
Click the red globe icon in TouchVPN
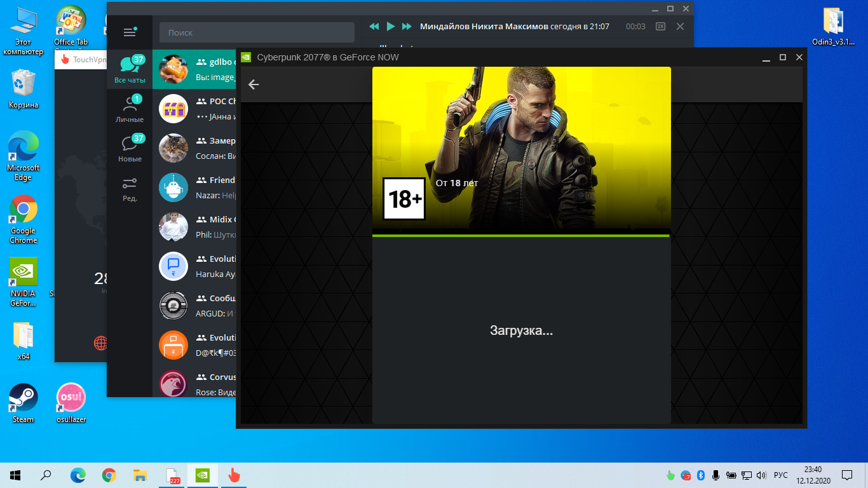(100, 343)
